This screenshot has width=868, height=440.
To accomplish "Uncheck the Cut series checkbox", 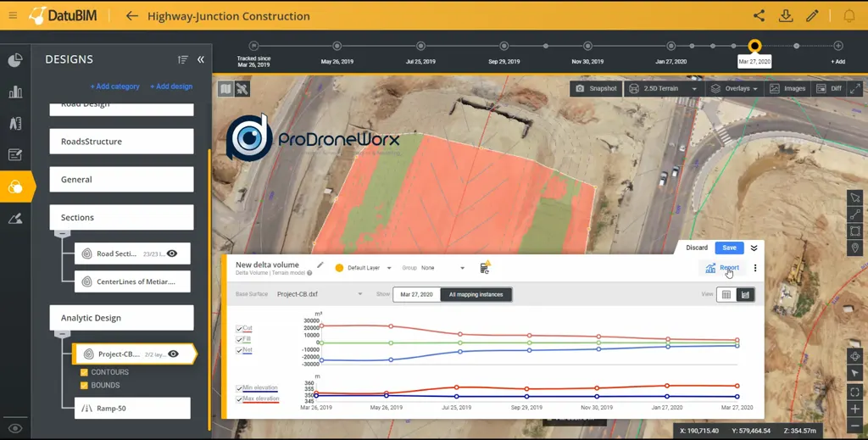I will (x=239, y=328).
